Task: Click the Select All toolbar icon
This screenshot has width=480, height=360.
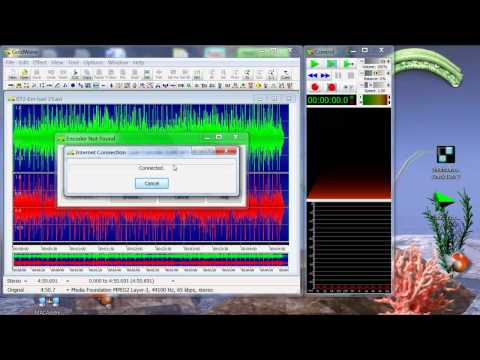Action: tap(185, 74)
